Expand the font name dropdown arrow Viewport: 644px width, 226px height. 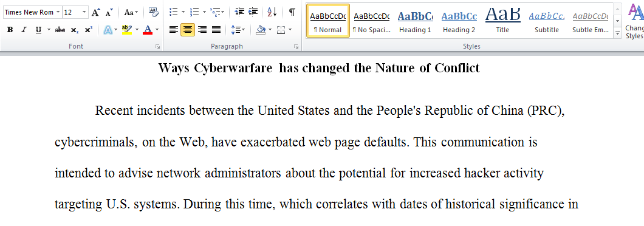point(58,12)
